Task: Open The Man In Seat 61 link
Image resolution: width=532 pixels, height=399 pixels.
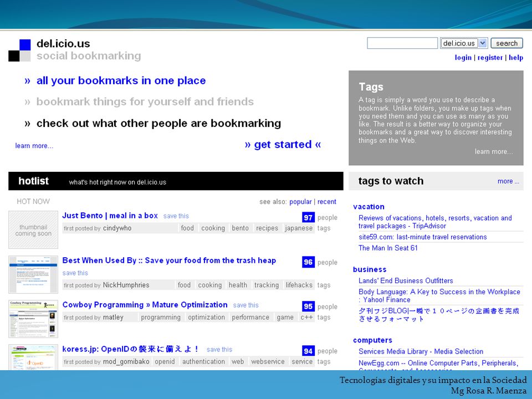Action: [x=388, y=248]
